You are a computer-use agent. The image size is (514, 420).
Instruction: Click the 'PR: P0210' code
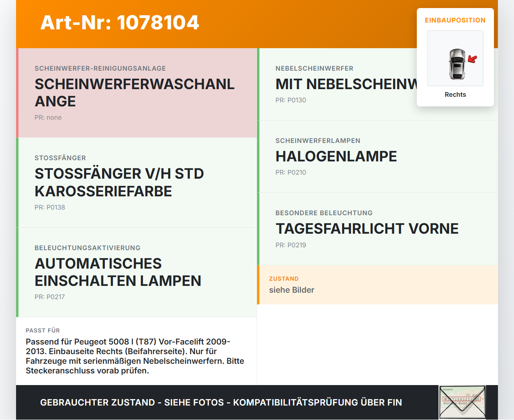tap(291, 172)
